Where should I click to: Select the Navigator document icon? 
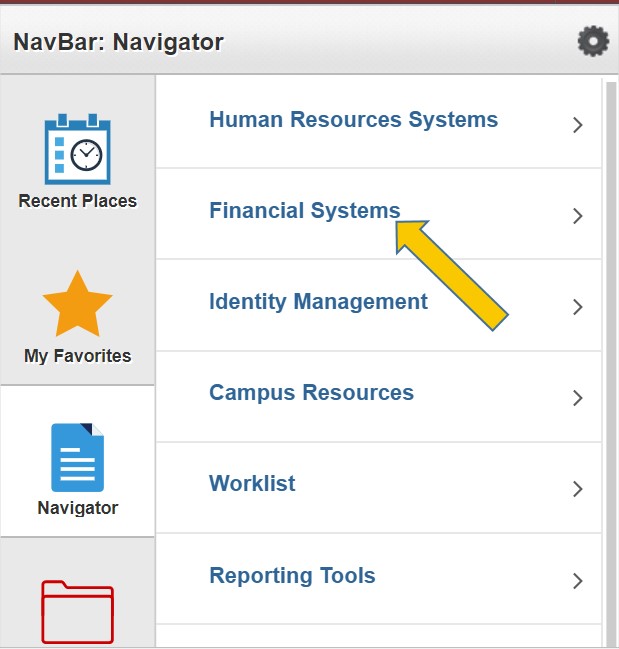(x=77, y=457)
